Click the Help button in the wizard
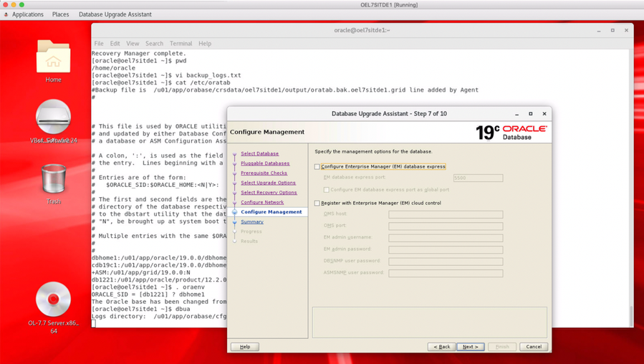Image resolution: width=644 pixels, height=364 pixels. 245,347
